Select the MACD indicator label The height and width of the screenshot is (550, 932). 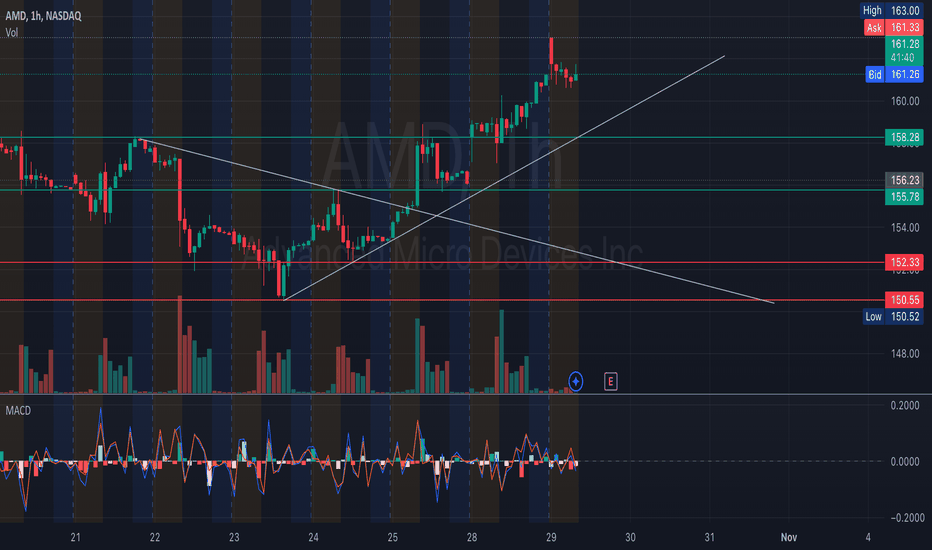coord(18,410)
